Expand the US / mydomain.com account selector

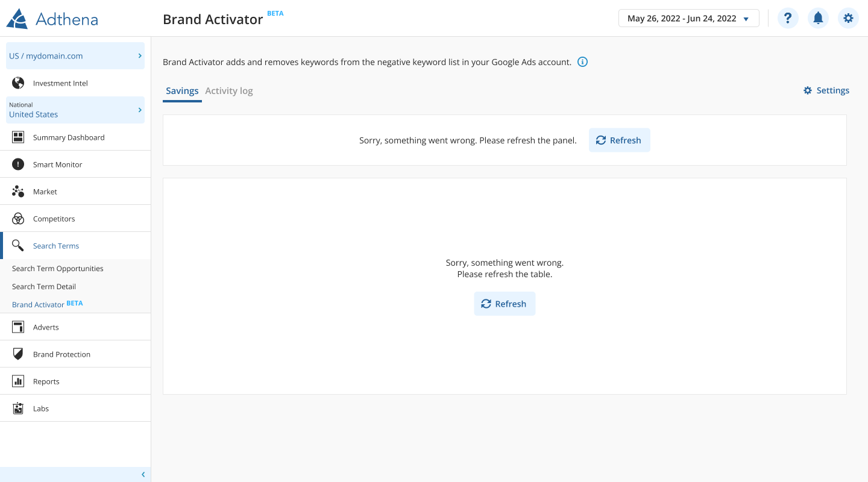[x=75, y=55]
